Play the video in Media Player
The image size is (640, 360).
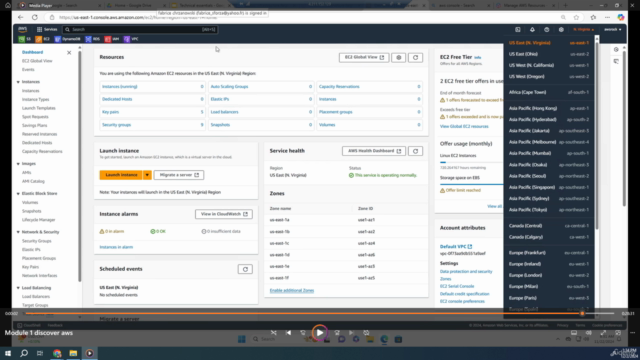tap(320, 333)
